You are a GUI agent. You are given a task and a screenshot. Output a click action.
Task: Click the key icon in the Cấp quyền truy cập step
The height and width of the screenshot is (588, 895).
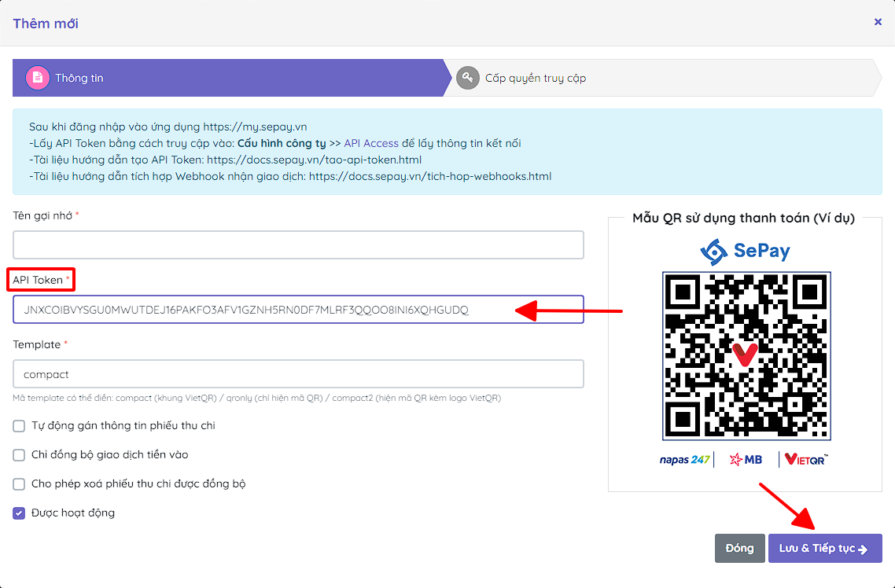tap(467, 78)
